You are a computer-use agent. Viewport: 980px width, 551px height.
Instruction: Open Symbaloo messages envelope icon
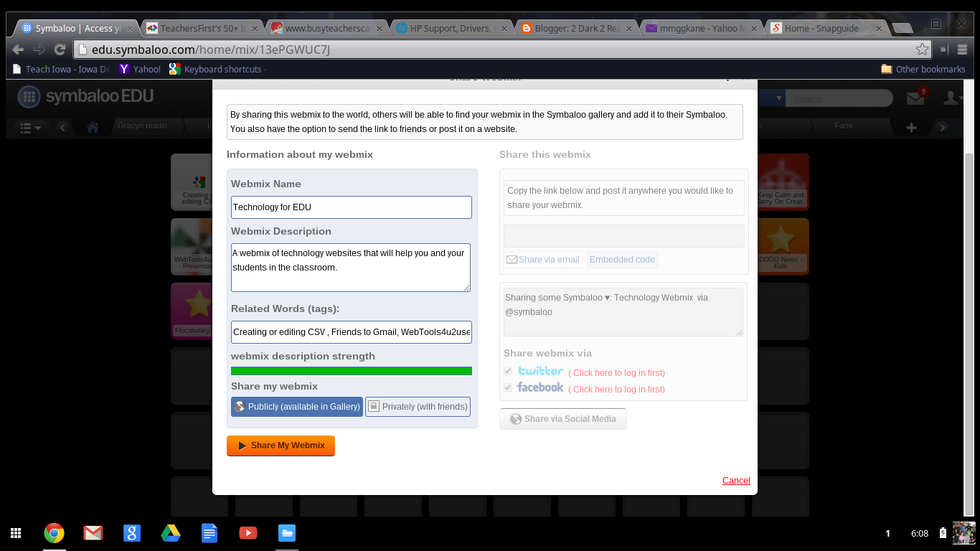coord(916,98)
